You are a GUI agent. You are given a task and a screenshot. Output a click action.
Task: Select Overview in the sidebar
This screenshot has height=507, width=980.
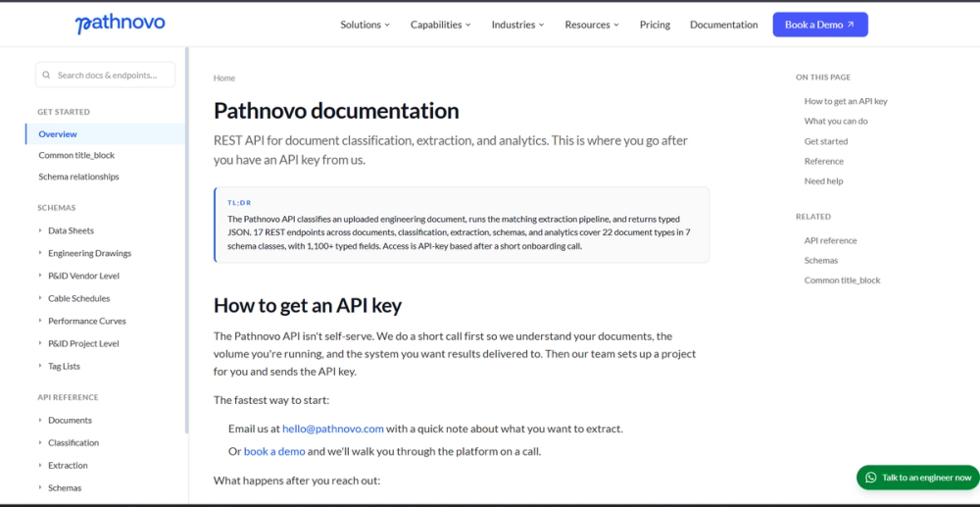pyautogui.click(x=105, y=133)
